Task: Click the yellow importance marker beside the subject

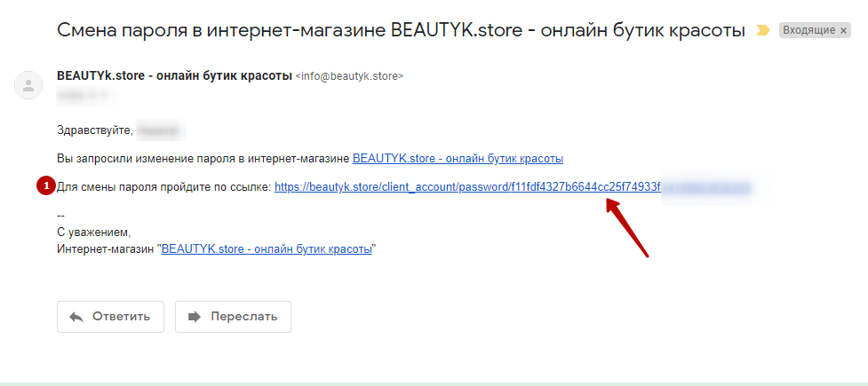Action: pos(763,30)
